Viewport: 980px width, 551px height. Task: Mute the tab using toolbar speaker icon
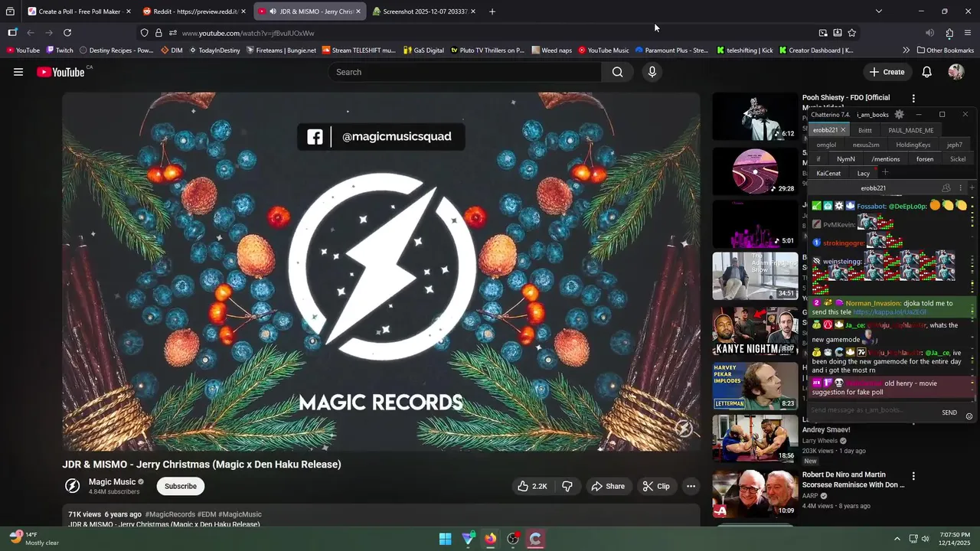(929, 33)
